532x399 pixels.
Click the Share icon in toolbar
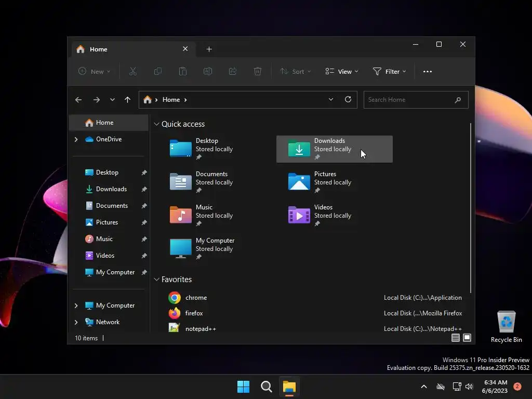pos(233,71)
